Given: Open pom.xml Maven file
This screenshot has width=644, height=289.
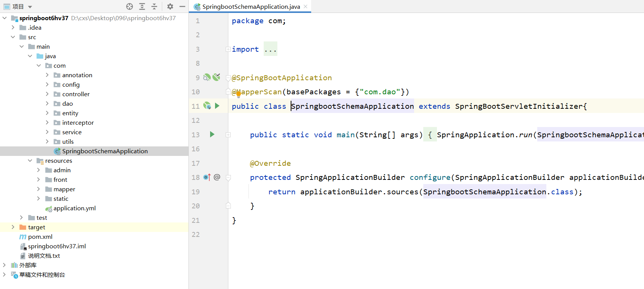Looking at the screenshot, I should click(x=40, y=237).
